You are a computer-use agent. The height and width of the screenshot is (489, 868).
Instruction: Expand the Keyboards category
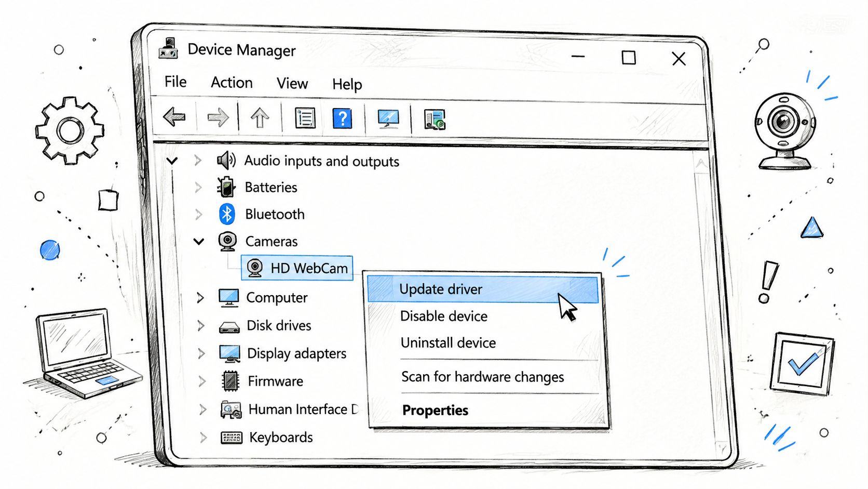click(x=204, y=438)
